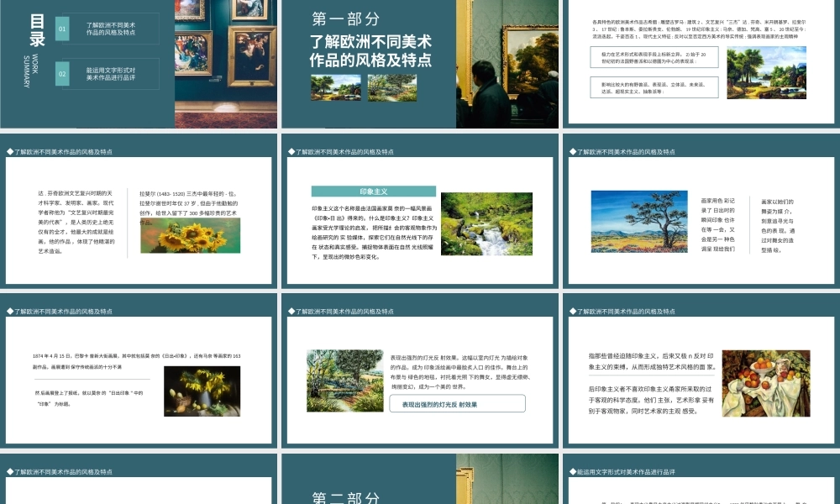This screenshot has height=504, width=840.
Task: Select paragraph beginning 表现出强烈的灯光反射效果。这幅以室内
Action: [x=459, y=372]
